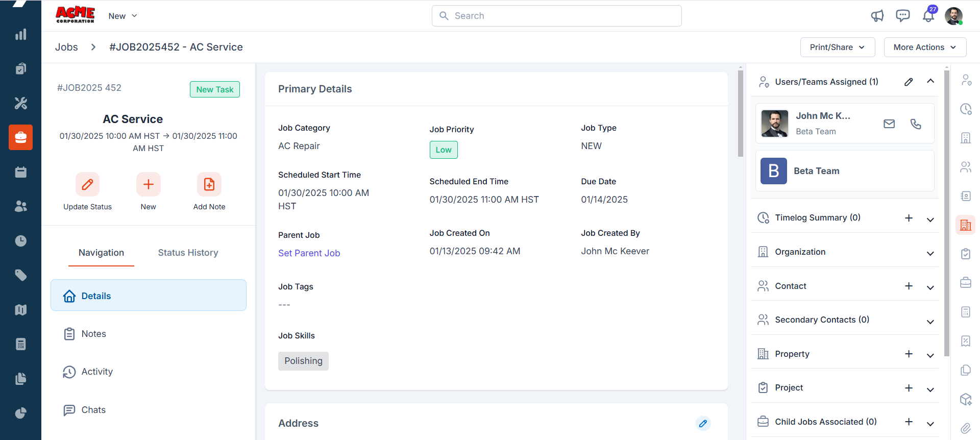
Task: Open the notifications bell
Action: coord(928,16)
